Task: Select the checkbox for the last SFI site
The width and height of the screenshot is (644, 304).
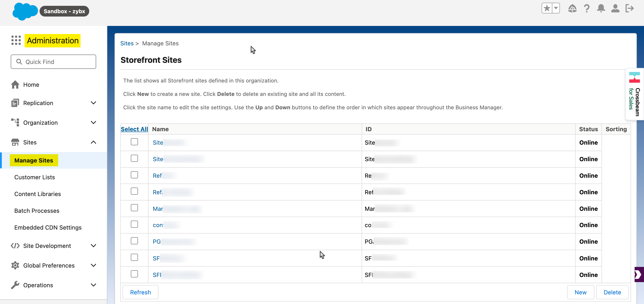Action: pyautogui.click(x=134, y=274)
